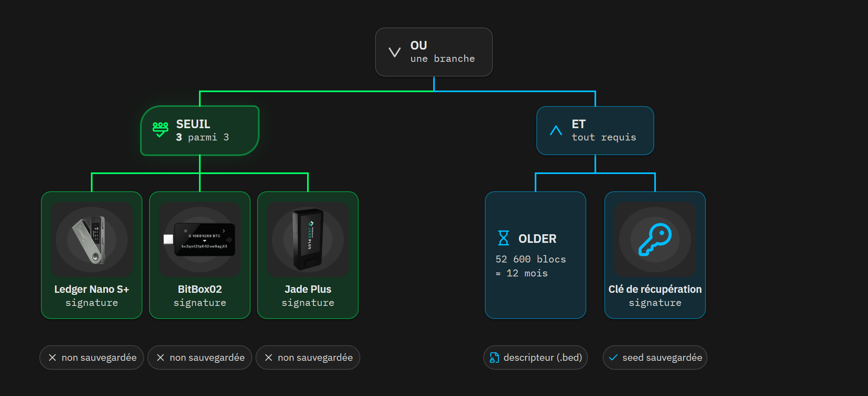Click the hourglass icon next to OLDER

tap(504, 238)
